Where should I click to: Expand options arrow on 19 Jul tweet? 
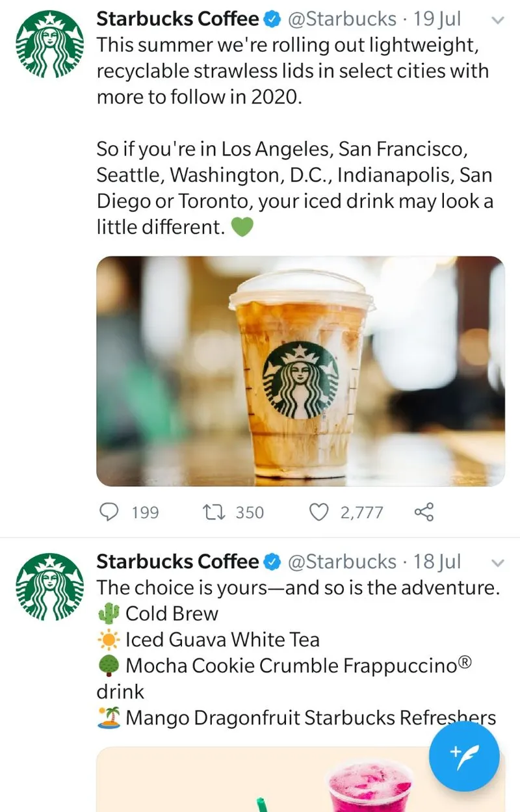(498, 20)
